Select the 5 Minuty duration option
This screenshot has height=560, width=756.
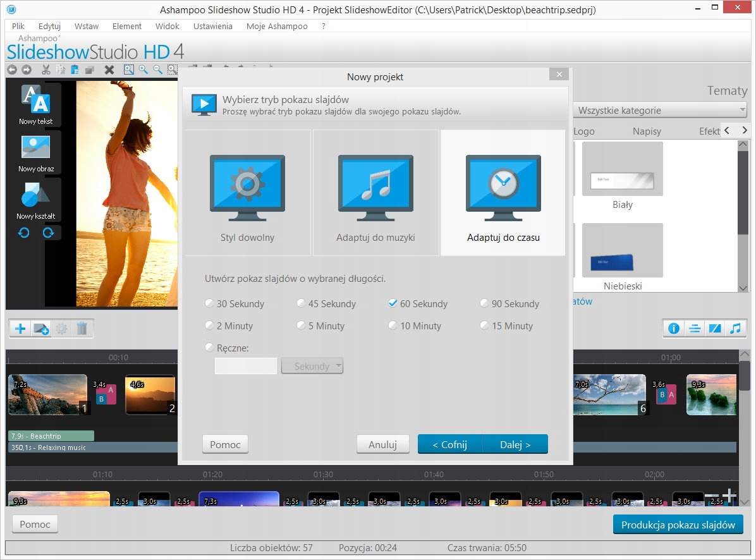click(301, 326)
